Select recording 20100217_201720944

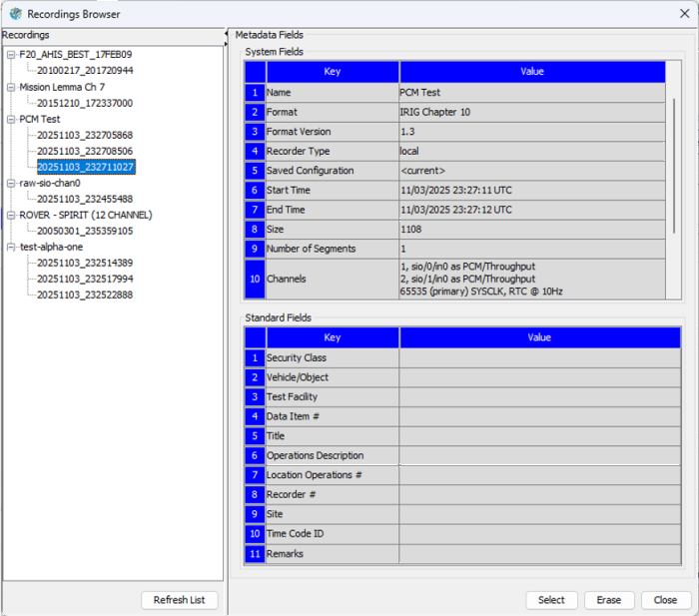85,71
